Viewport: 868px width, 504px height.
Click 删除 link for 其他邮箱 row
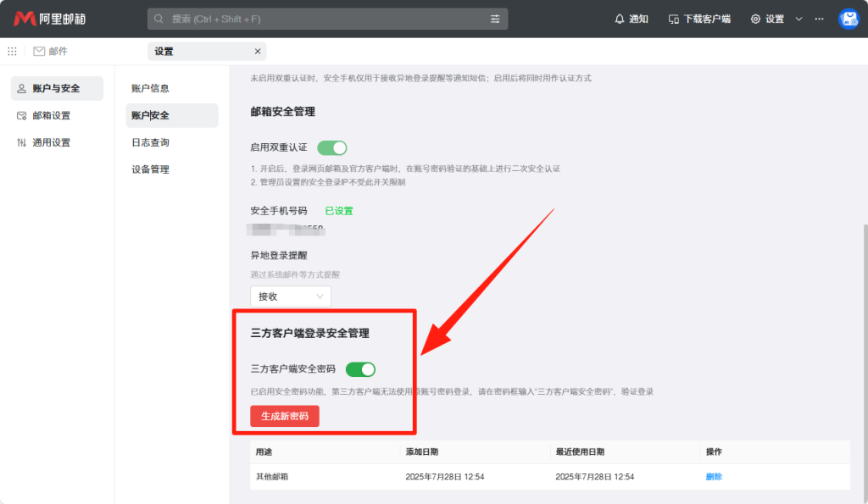[x=714, y=477]
